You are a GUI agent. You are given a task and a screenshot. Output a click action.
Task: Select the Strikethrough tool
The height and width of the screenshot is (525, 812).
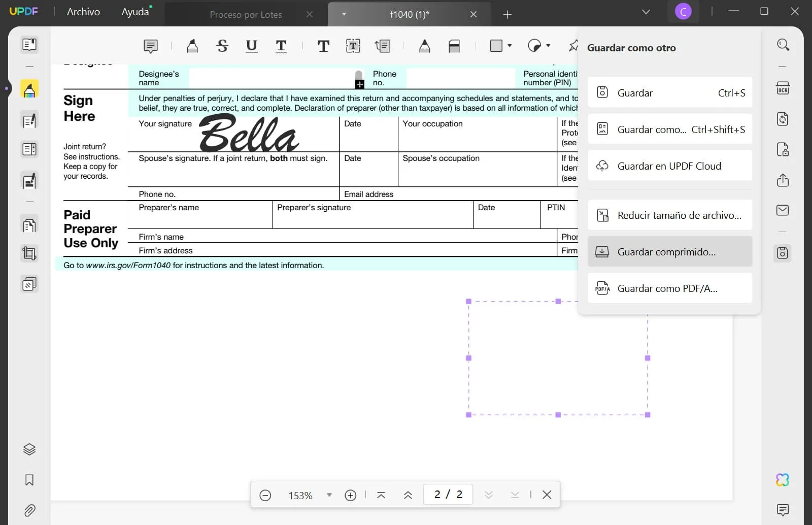click(222, 46)
